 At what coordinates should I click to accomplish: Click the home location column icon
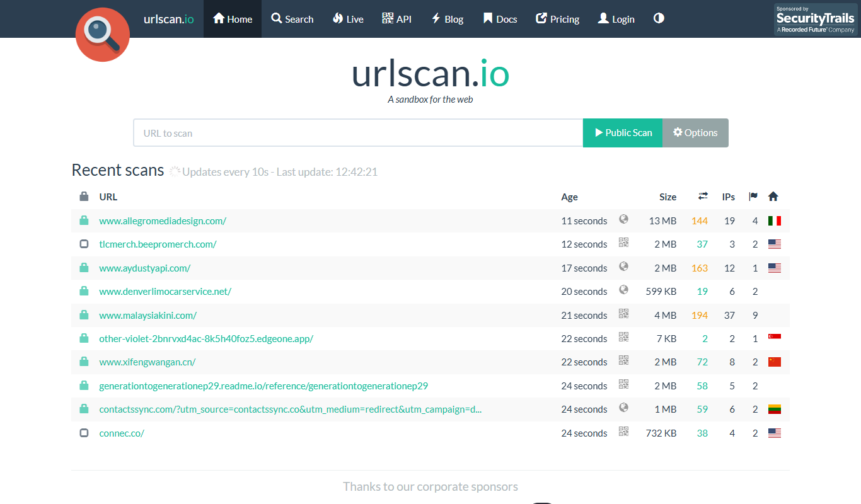[x=773, y=197]
